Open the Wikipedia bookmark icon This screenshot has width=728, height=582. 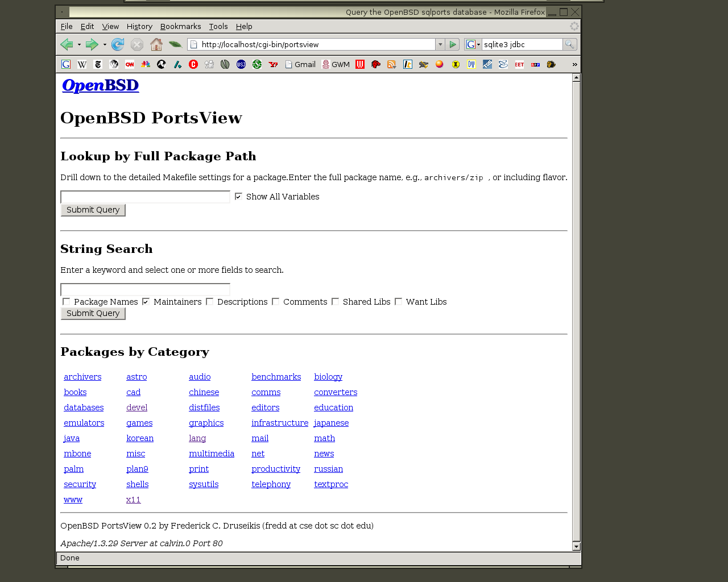click(x=82, y=64)
